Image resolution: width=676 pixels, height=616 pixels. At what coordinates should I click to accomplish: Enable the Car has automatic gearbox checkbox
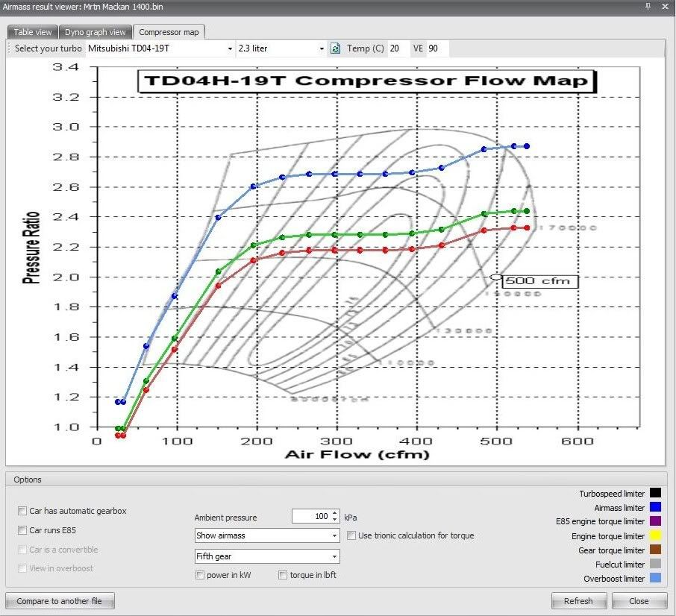pos(22,511)
